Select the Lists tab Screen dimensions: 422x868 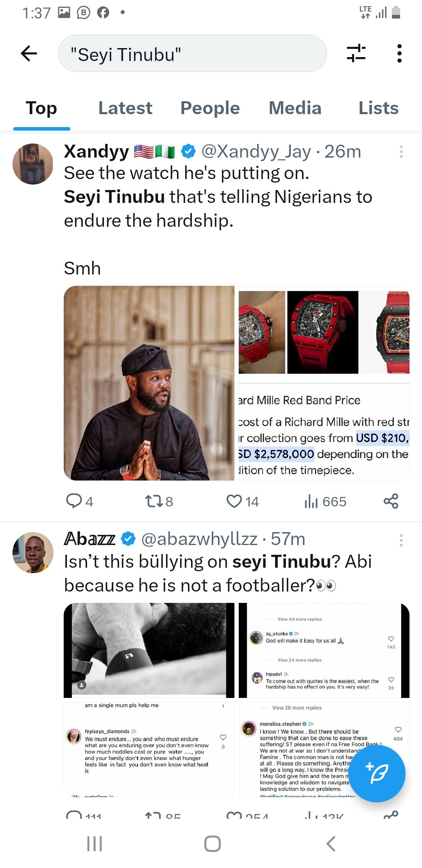[x=378, y=108]
